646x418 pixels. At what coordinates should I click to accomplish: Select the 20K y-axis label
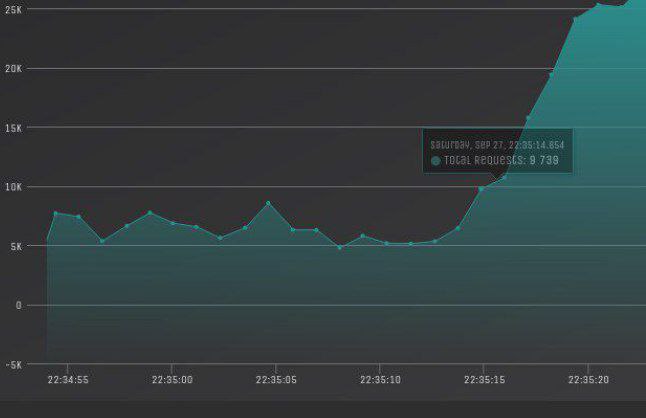[x=13, y=69]
